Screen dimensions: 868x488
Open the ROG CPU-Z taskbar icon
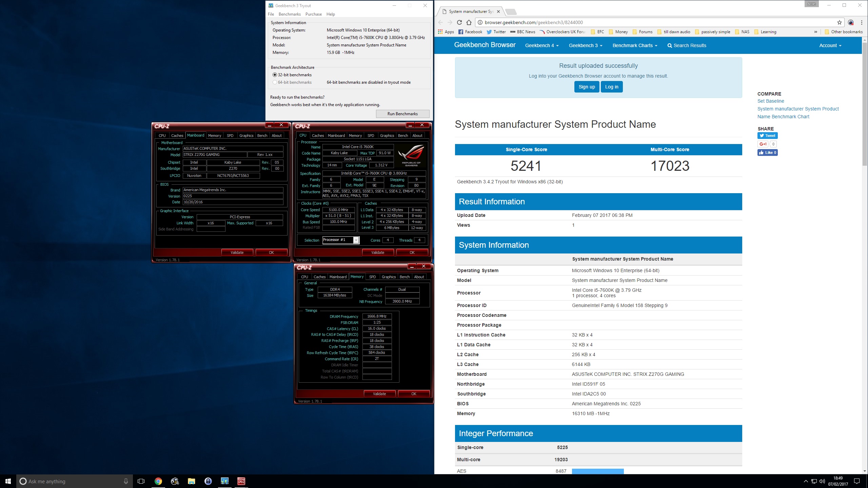click(241, 481)
